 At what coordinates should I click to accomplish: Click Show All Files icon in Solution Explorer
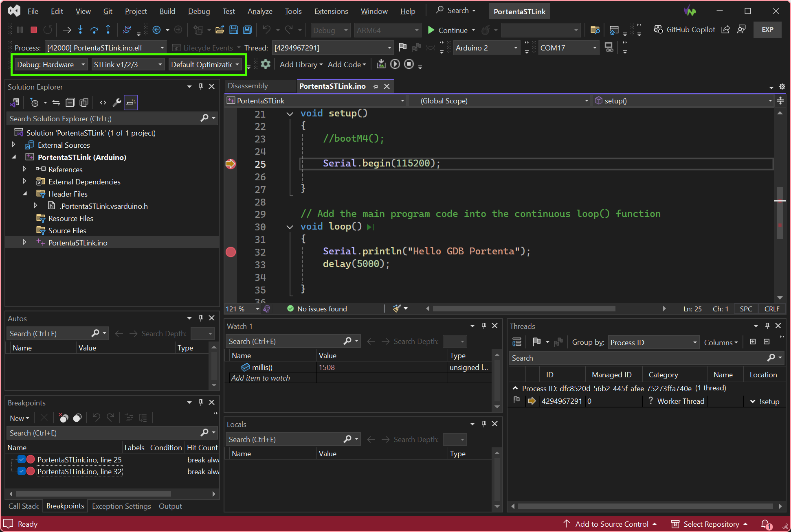tap(84, 103)
